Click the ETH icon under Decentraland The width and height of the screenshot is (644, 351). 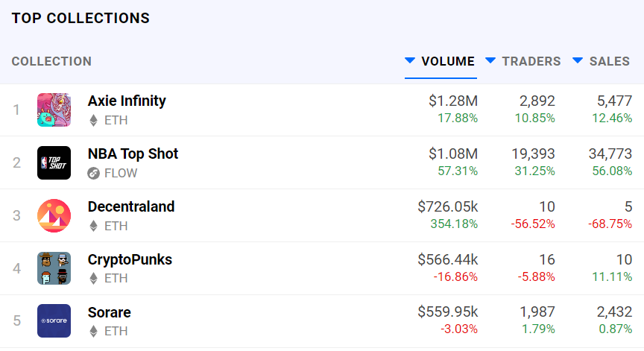point(94,226)
